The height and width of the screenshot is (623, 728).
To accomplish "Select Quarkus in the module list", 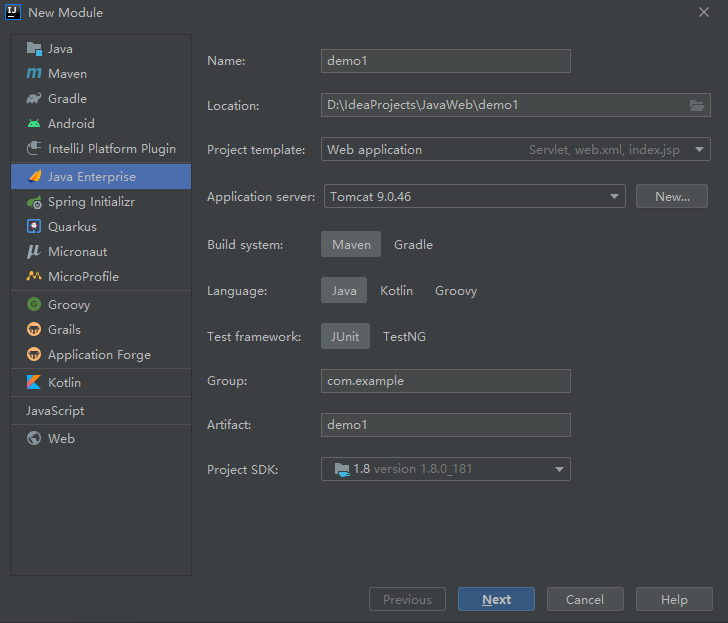I will (x=101, y=227).
